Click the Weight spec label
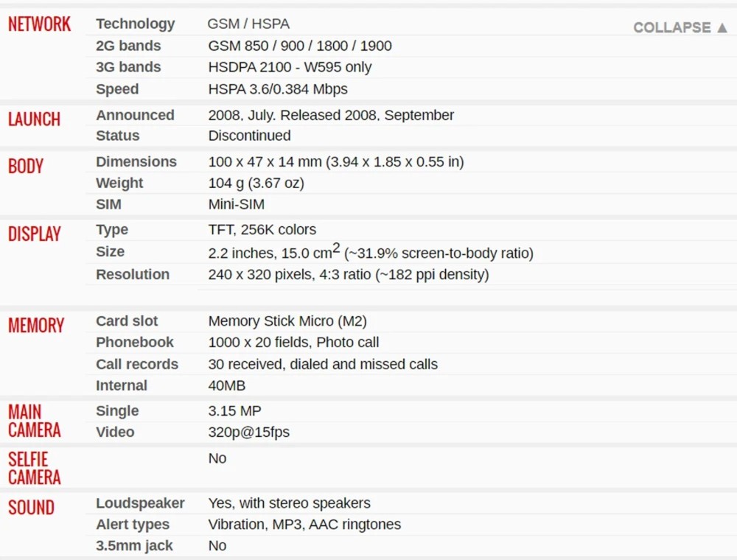Image resolution: width=737 pixels, height=560 pixels. coord(119,183)
